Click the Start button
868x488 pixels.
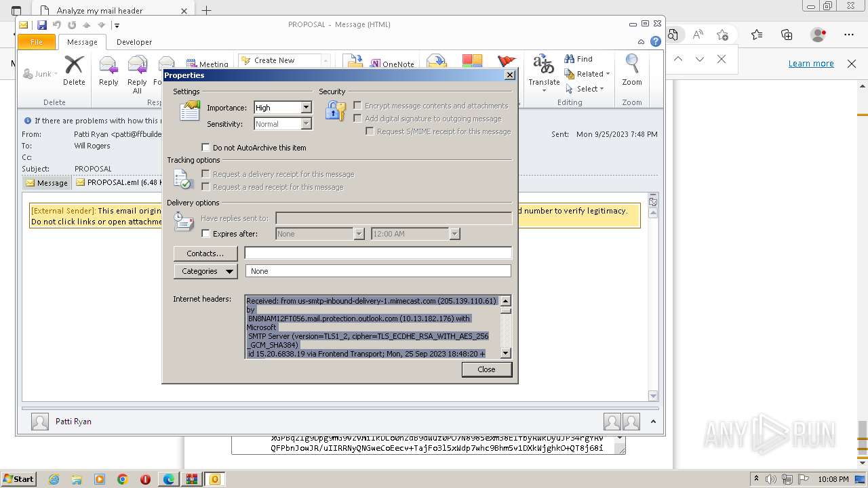point(18,479)
